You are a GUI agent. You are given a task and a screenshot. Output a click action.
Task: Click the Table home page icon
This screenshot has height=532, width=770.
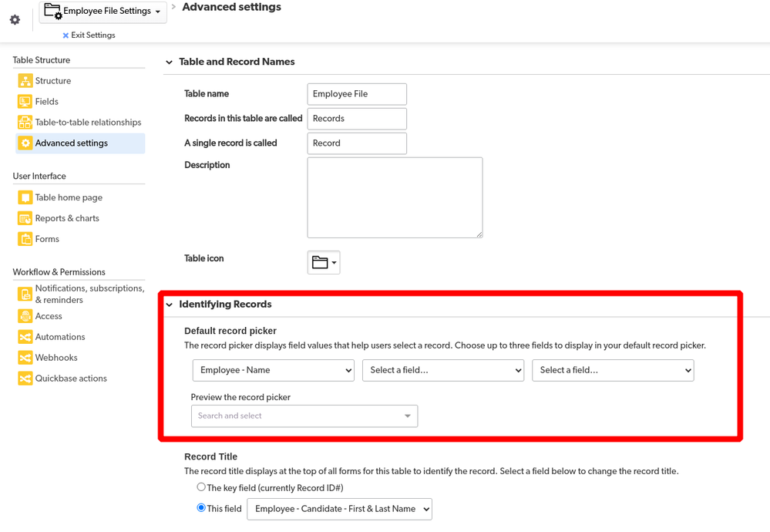coord(25,197)
